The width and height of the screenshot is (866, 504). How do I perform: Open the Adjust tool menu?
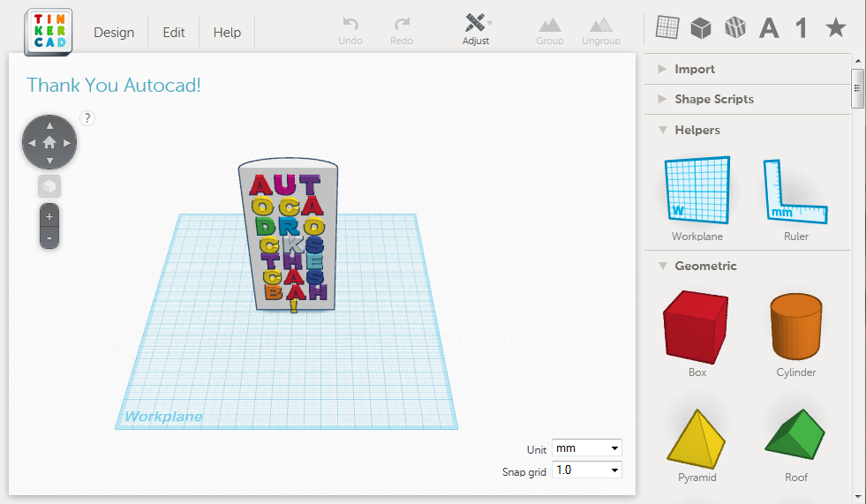[x=476, y=30]
